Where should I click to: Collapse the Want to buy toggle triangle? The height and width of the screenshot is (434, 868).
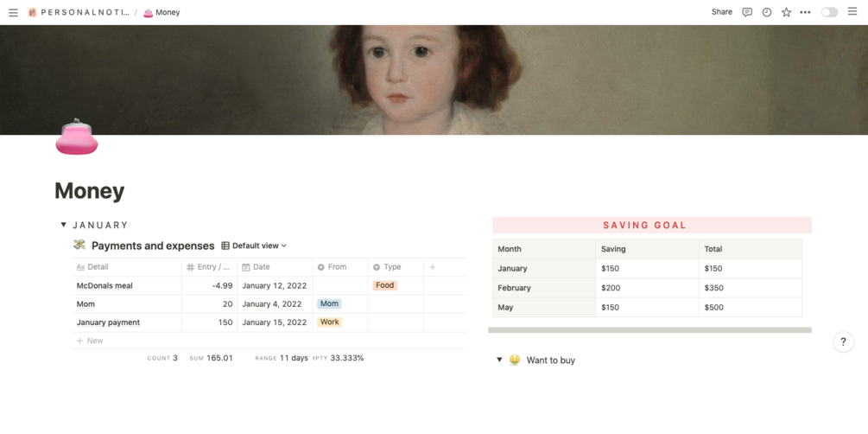(x=499, y=360)
